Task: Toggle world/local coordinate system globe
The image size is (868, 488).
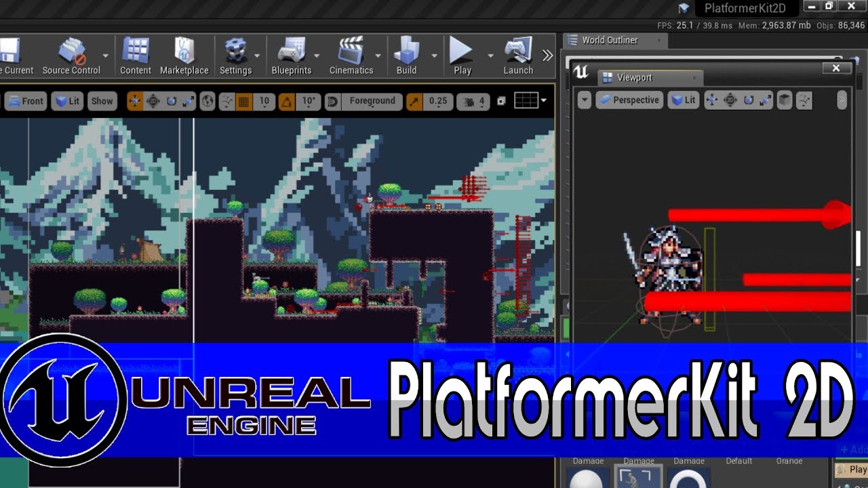Action: click(208, 101)
